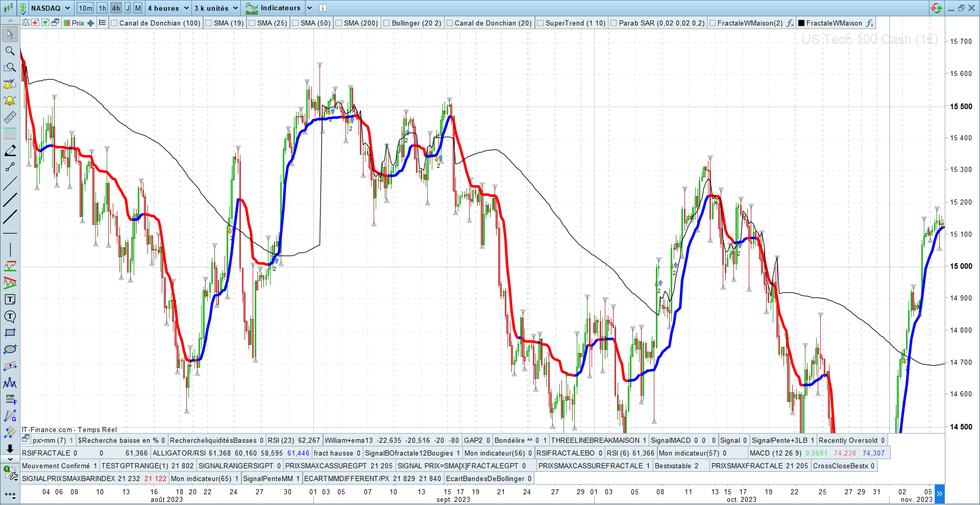Open the Indicateurs panel
This screenshot has width=980, height=505.
(x=273, y=8)
